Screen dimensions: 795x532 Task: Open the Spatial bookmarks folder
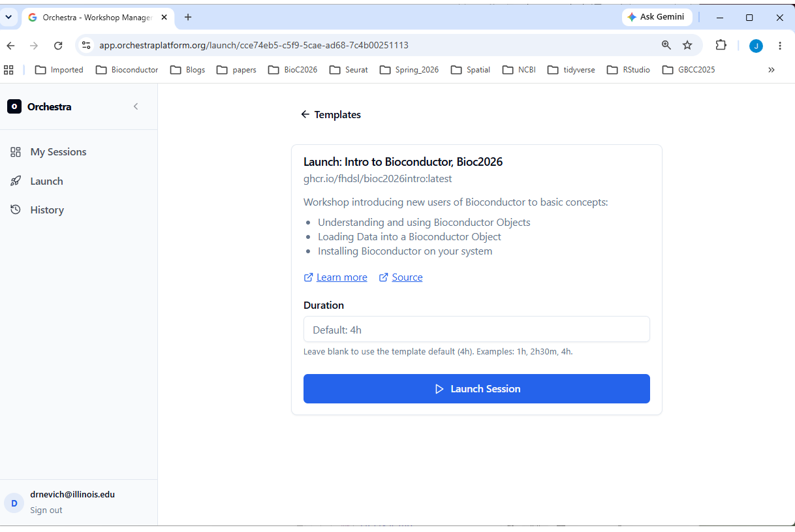471,70
